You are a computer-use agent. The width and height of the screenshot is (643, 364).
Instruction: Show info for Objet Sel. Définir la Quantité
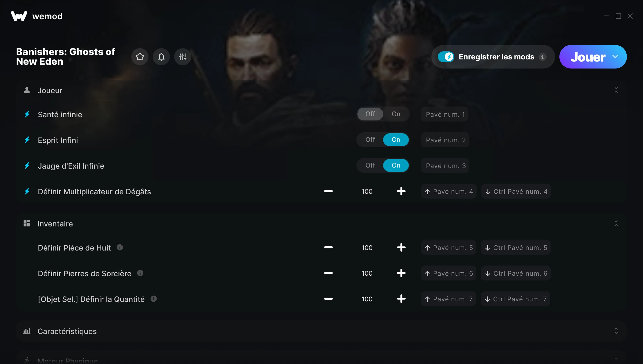[154, 299]
